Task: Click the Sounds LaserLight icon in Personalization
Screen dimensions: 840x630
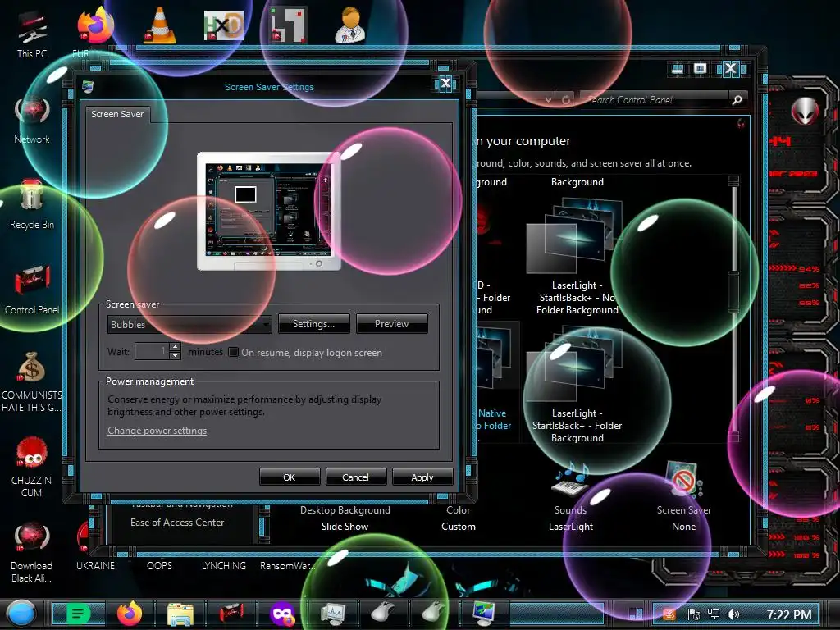Action: pyautogui.click(x=571, y=495)
